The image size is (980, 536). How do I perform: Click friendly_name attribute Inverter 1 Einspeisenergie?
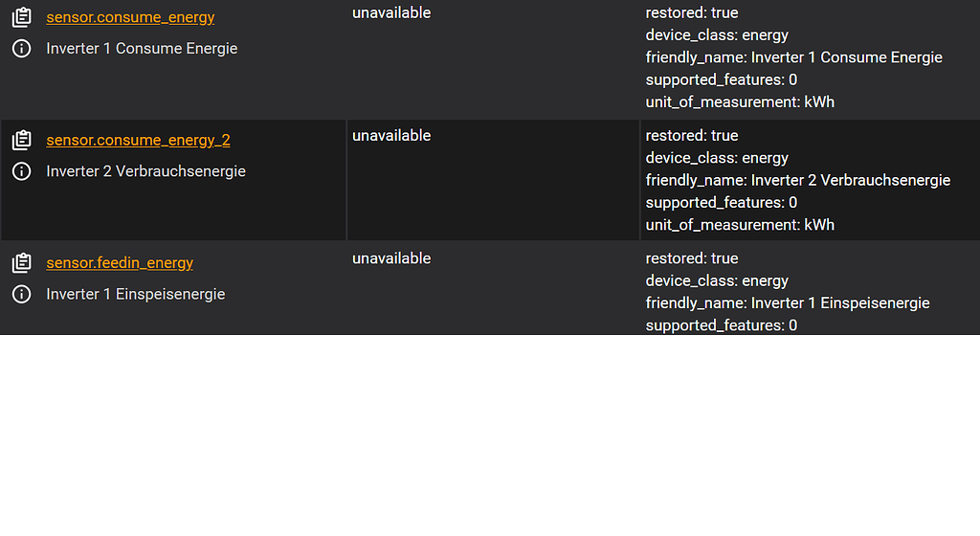coord(788,302)
